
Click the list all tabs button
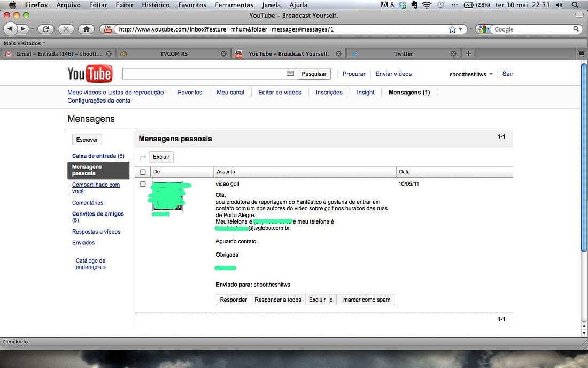pyautogui.click(x=582, y=53)
